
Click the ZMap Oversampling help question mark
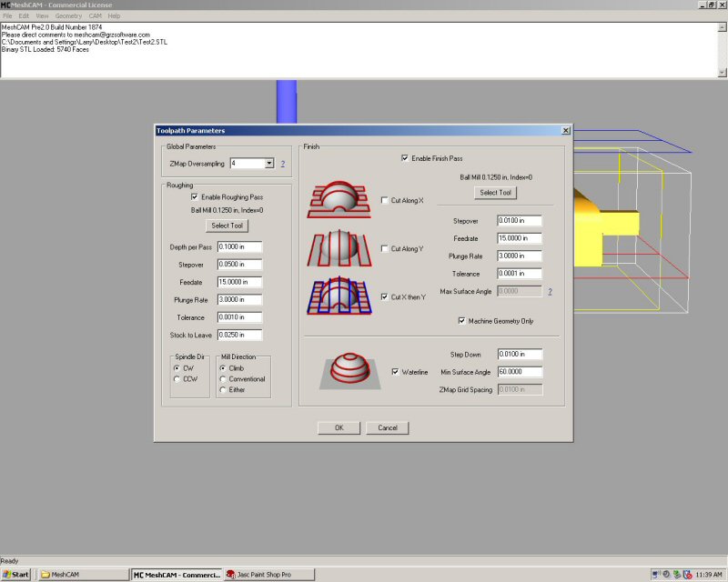(x=283, y=164)
